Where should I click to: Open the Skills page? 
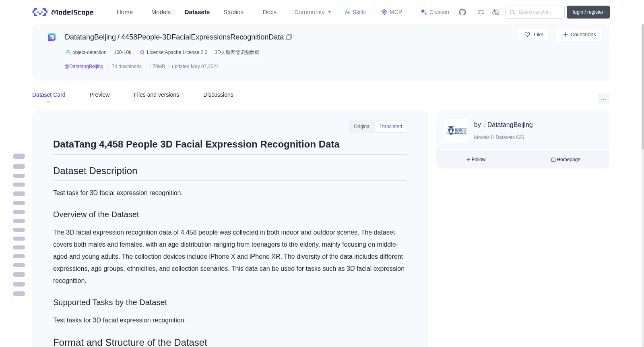coord(355,12)
